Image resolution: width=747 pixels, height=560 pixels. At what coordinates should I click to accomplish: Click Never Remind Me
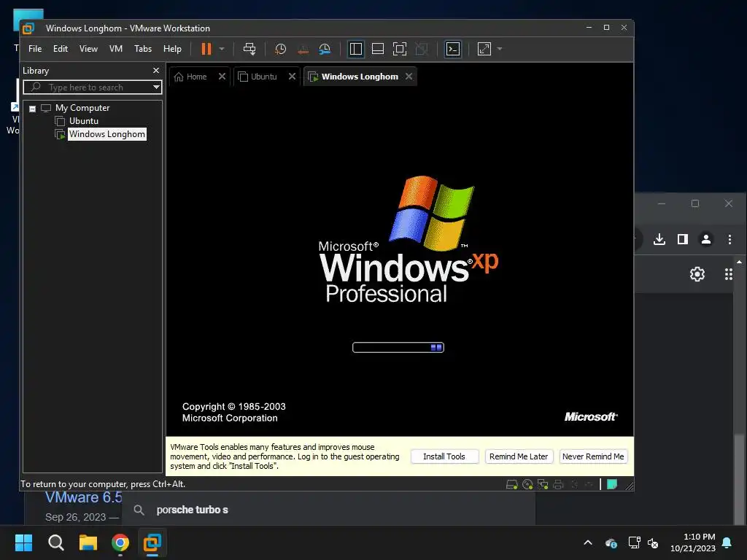[593, 456]
